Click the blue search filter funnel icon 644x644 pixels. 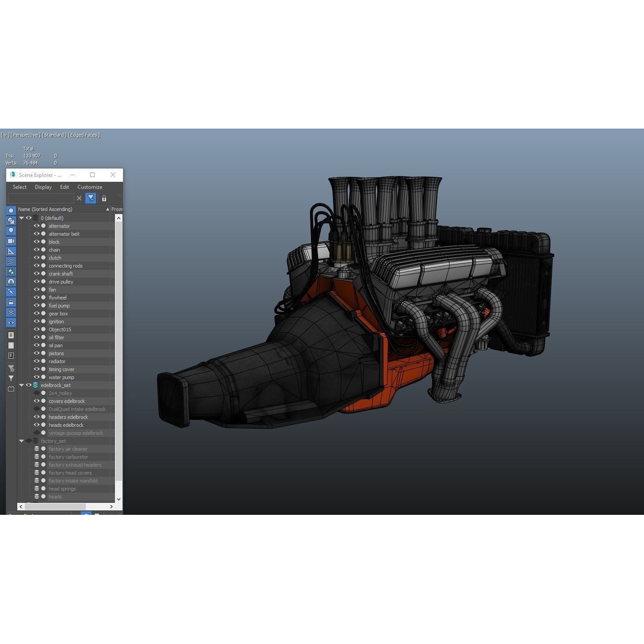pyautogui.click(x=91, y=199)
